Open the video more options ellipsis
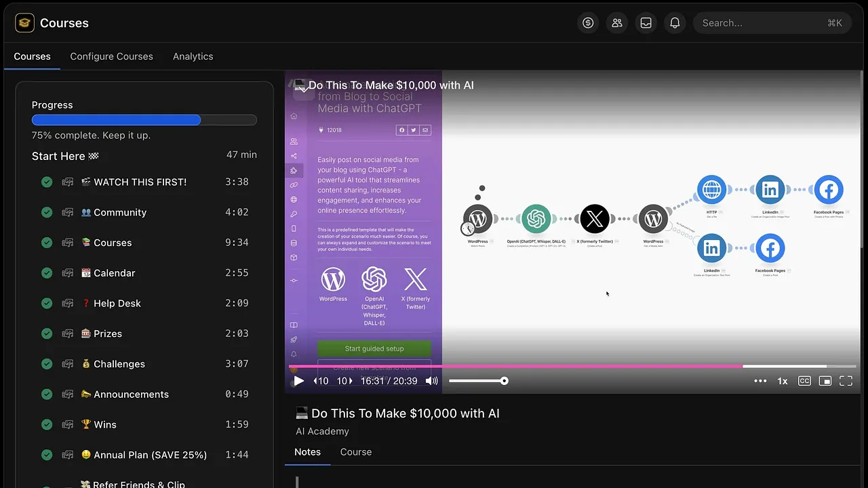 pos(760,381)
